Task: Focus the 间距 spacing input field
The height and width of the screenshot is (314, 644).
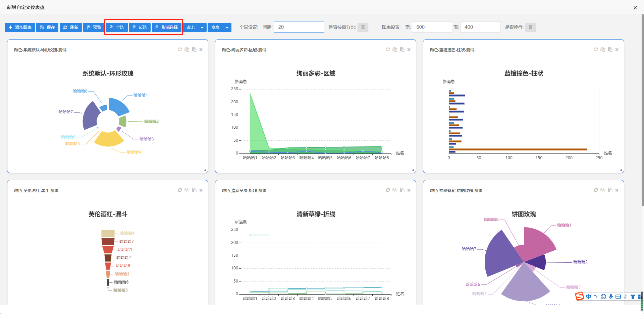Action: [299, 27]
